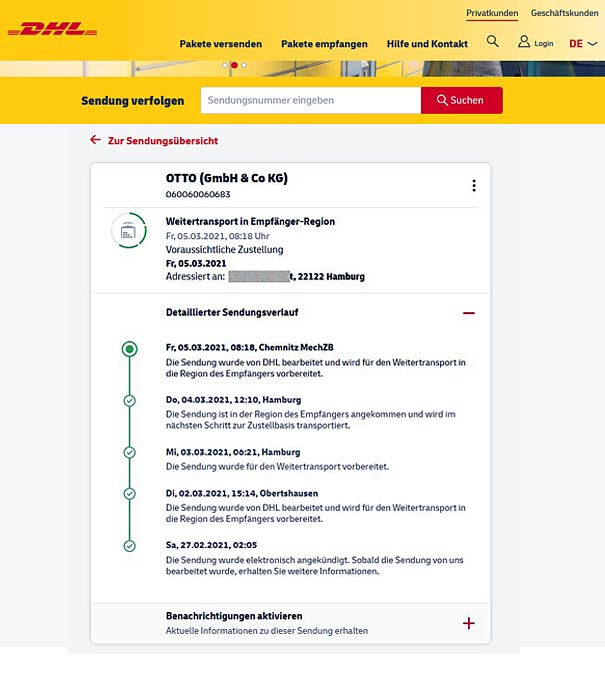Click the Login user icon
Viewport: 605px width, 680px height.
pyautogui.click(x=524, y=42)
